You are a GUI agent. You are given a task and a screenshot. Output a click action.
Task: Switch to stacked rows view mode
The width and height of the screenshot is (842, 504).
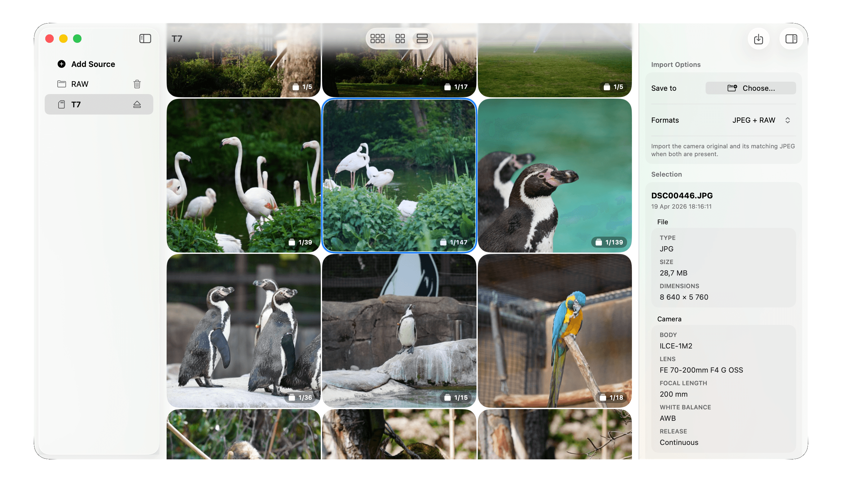(x=422, y=39)
